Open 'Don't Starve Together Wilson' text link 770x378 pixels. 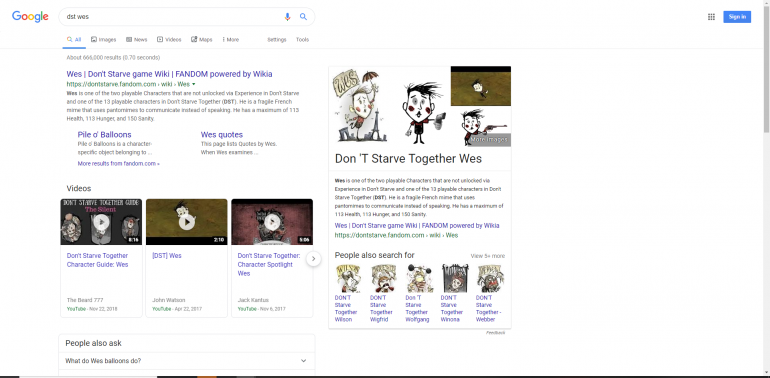tap(346, 308)
